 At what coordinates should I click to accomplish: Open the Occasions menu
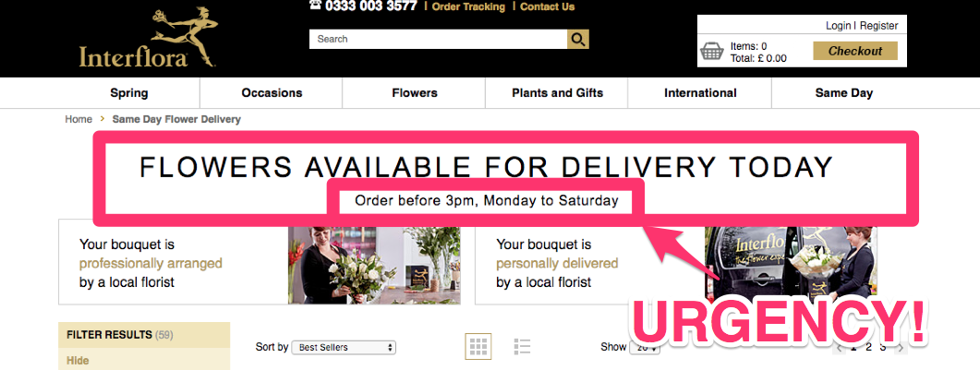(x=272, y=93)
